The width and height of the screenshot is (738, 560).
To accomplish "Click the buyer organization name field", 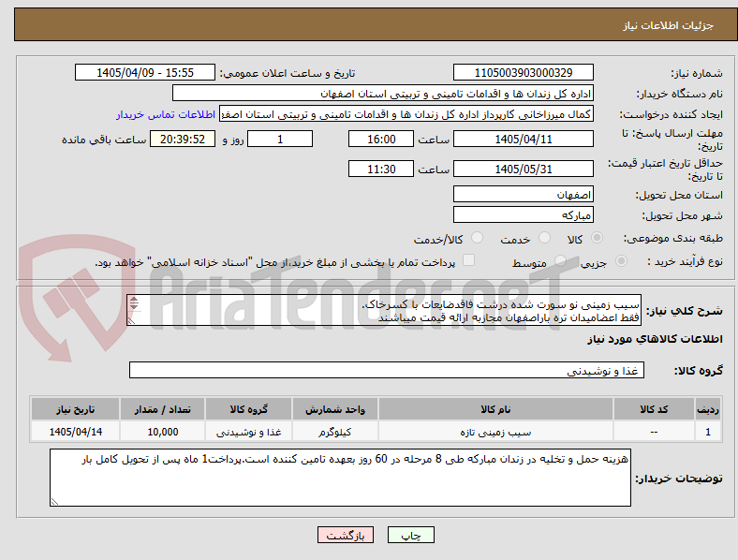I will [x=383, y=93].
